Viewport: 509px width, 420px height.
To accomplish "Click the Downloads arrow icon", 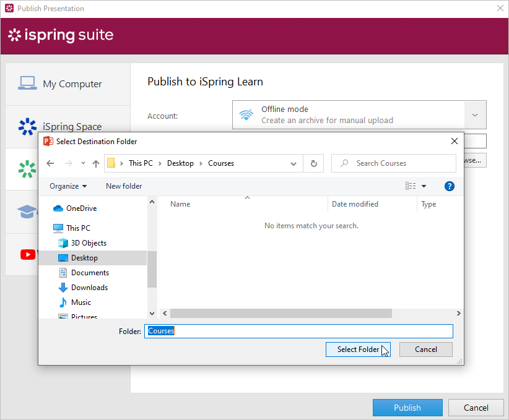I will point(63,288).
